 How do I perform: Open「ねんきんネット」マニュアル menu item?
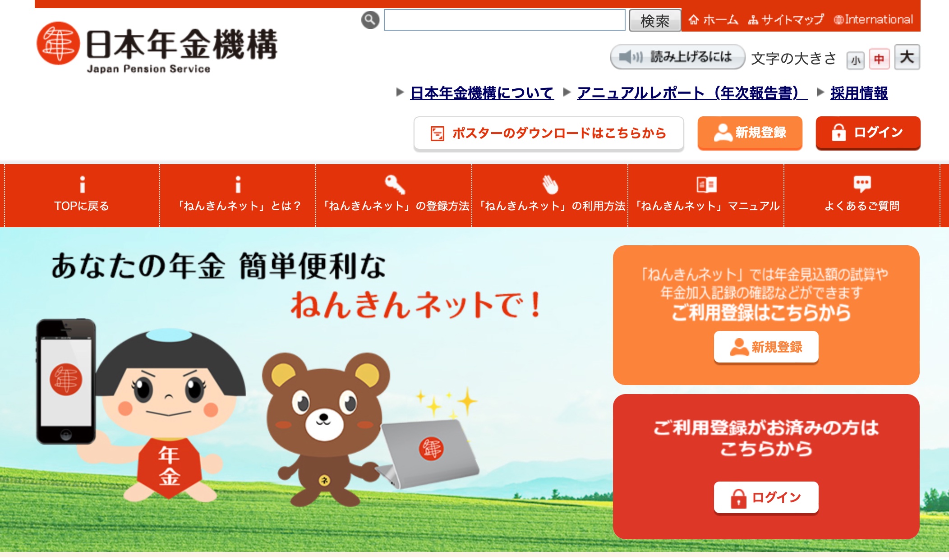pyautogui.click(x=706, y=196)
